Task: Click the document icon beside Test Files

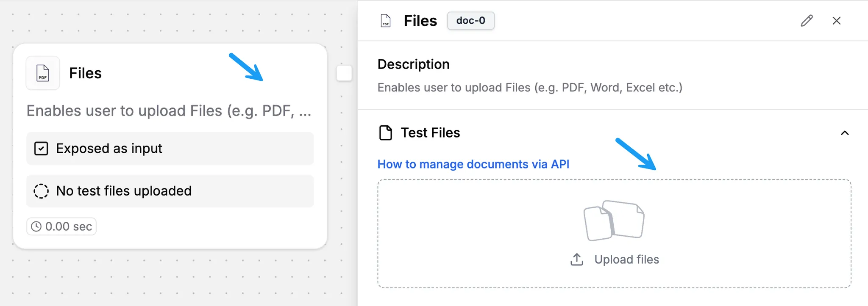Action: [x=385, y=133]
